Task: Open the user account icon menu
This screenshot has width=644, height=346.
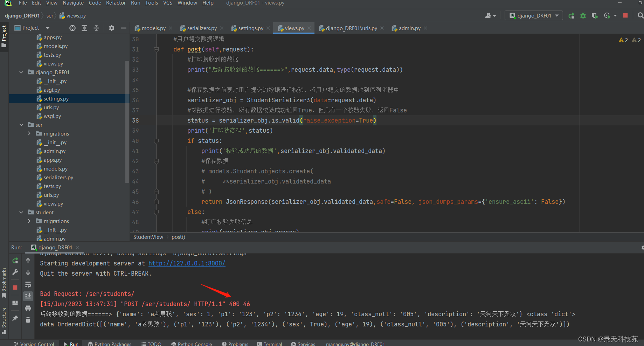Action: [490, 15]
